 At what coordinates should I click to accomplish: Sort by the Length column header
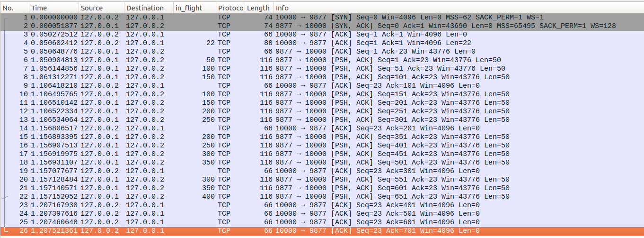259,8
